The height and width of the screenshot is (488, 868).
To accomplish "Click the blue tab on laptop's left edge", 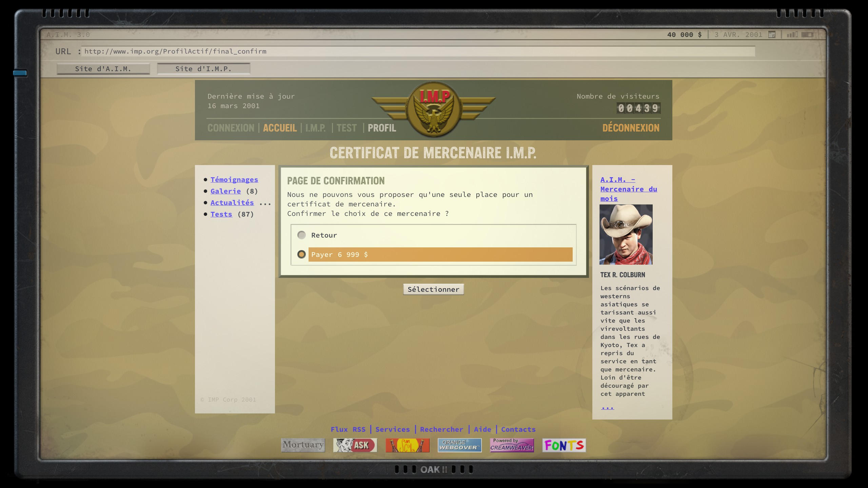I will point(20,73).
